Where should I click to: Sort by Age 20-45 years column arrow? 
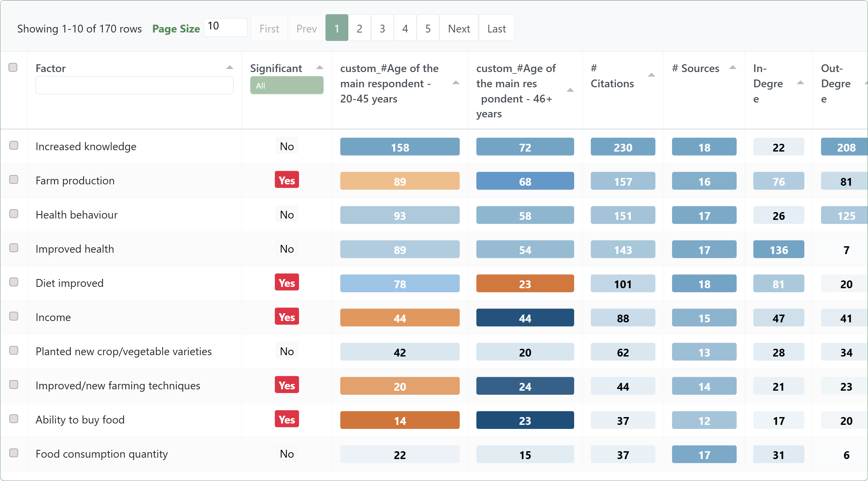pos(456,83)
